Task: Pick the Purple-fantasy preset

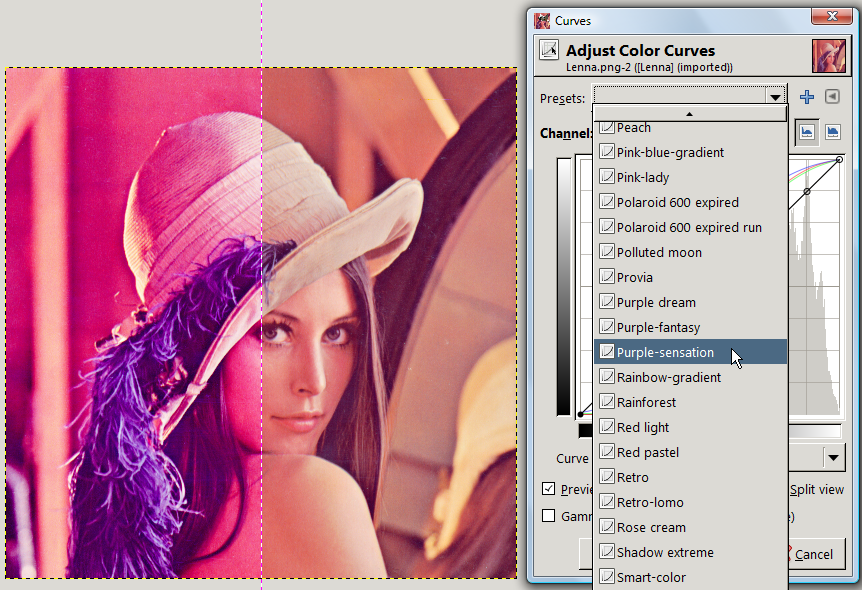Action: 690,327
